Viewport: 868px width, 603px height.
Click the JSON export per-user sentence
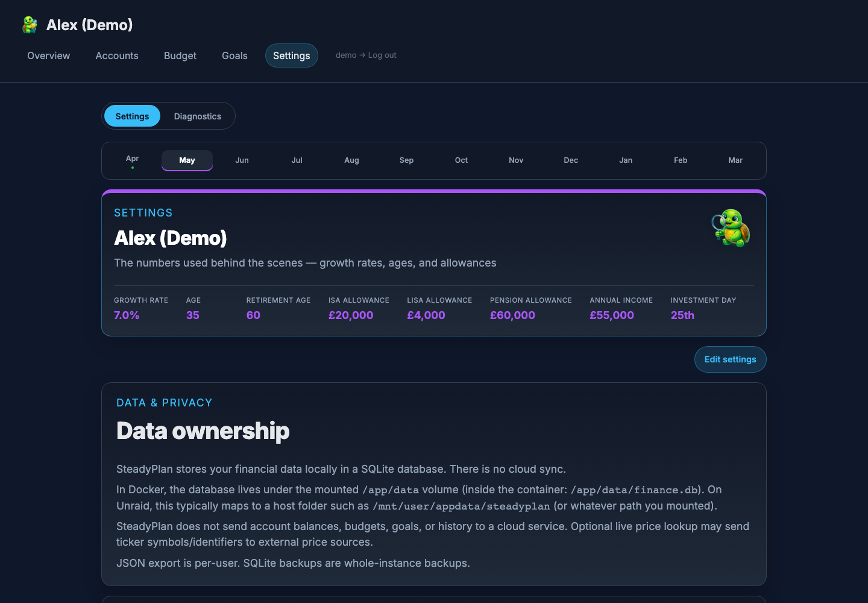[x=293, y=563]
